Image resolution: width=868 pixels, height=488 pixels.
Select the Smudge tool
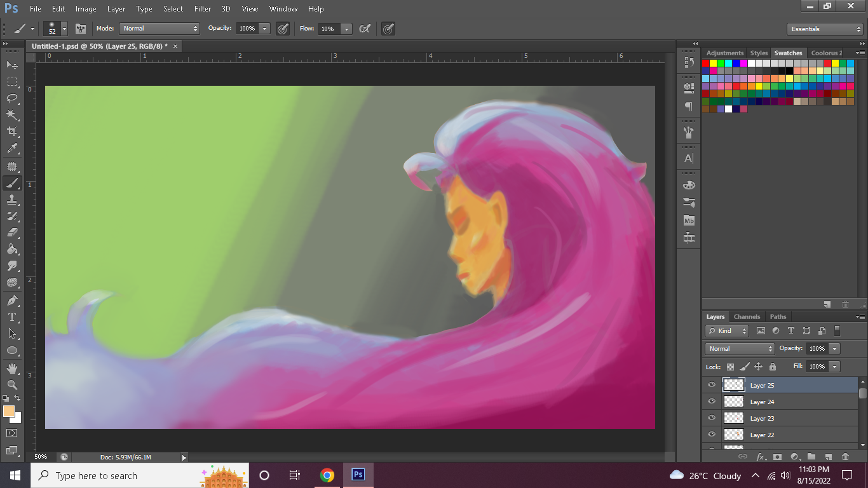coord(12,266)
